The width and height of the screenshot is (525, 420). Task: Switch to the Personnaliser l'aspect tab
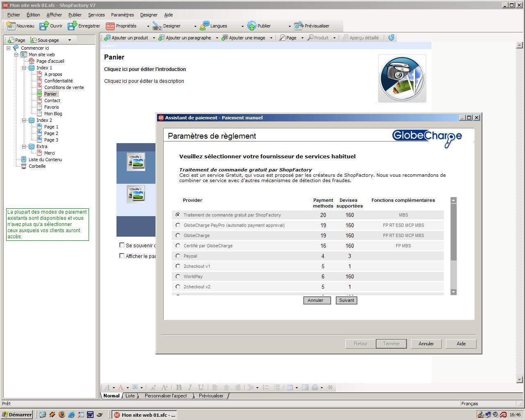click(166, 396)
